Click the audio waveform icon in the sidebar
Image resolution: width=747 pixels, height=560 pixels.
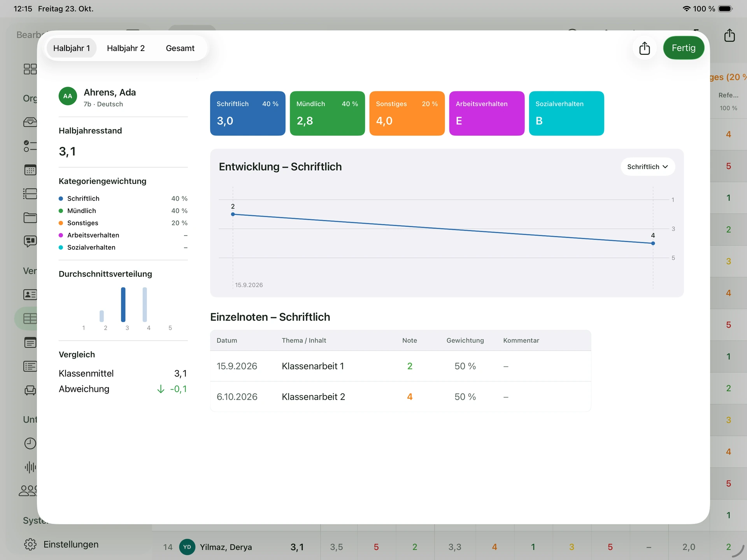coord(30,467)
